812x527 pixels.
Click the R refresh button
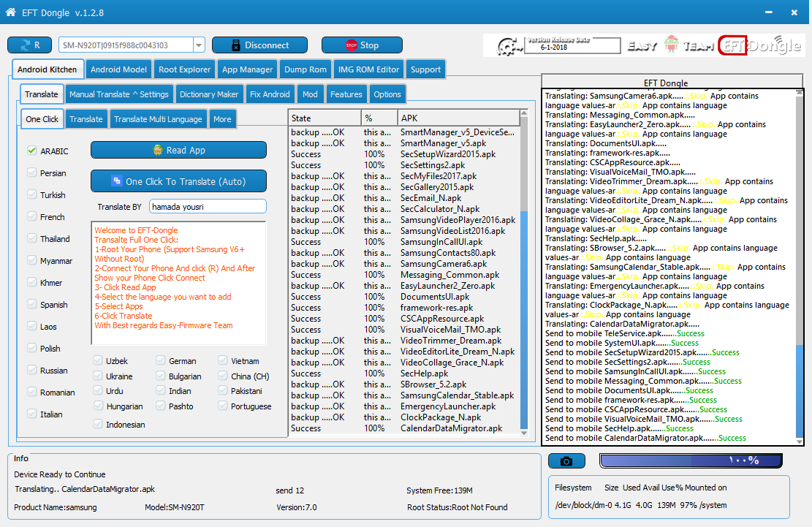pyautogui.click(x=29, y=45)
